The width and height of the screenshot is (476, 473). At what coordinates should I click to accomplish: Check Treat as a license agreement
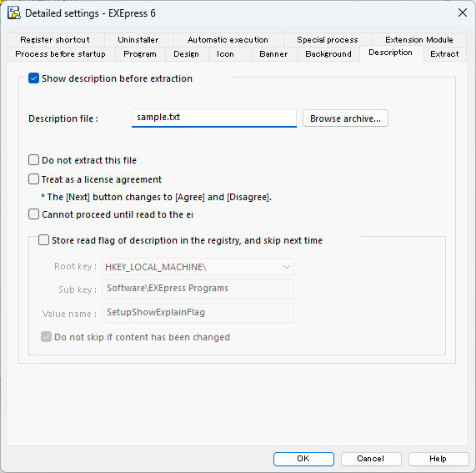coord(33,179)
